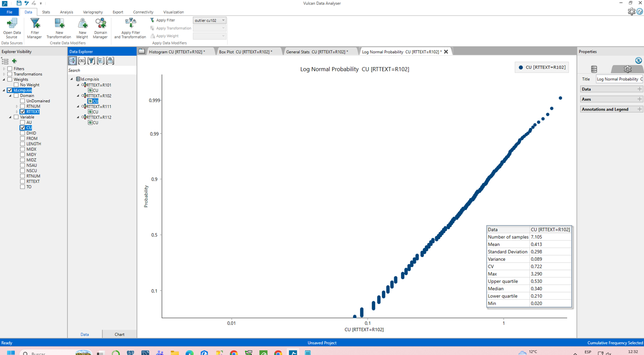
Task: Click the green plus icon in Explorer Visibility
Action: [14, 61]
